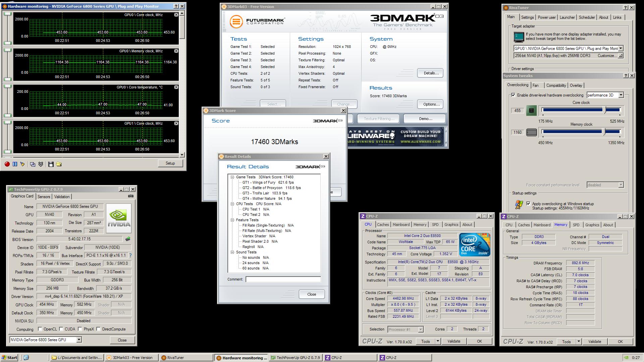Screen dimensions: 644x362
Task: Open the target adapter GPU0 dropdown
Action: point(621,48)
